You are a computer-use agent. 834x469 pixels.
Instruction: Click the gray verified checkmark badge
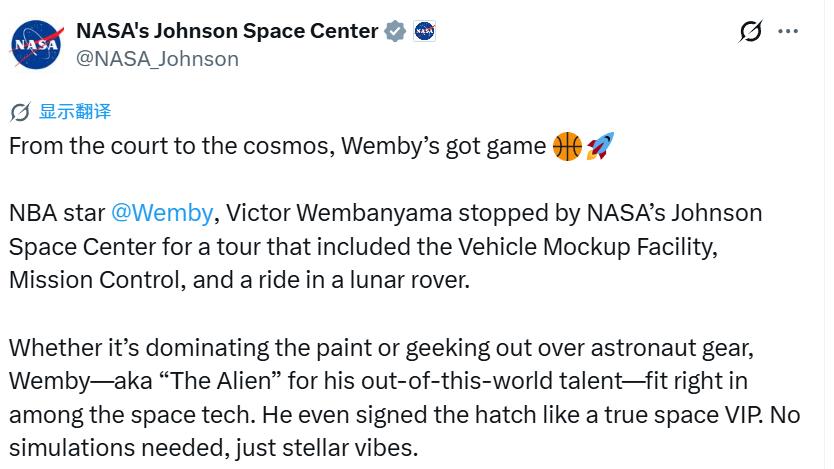click(x=396, y=31)
